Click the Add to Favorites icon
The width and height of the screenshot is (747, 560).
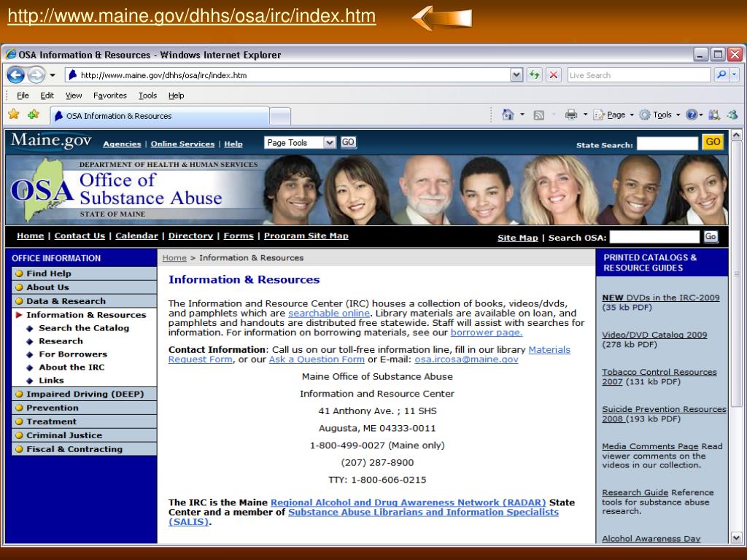coord(34,114)
